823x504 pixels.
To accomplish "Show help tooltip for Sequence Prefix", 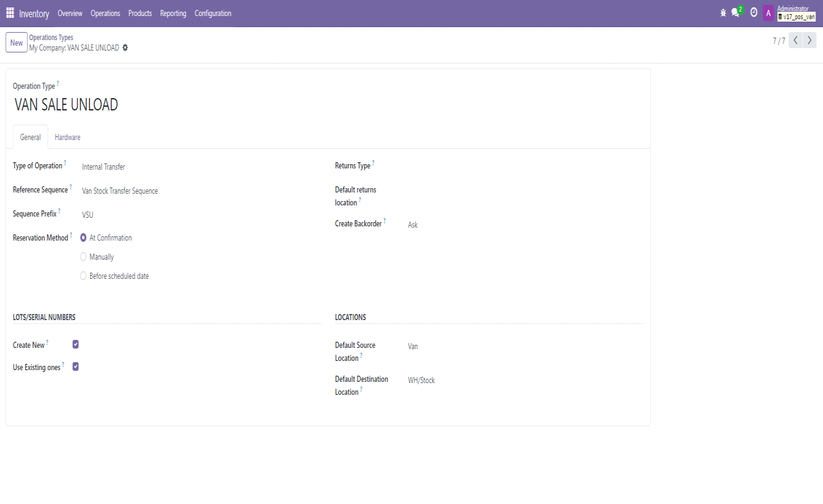I will pos(59,211).
